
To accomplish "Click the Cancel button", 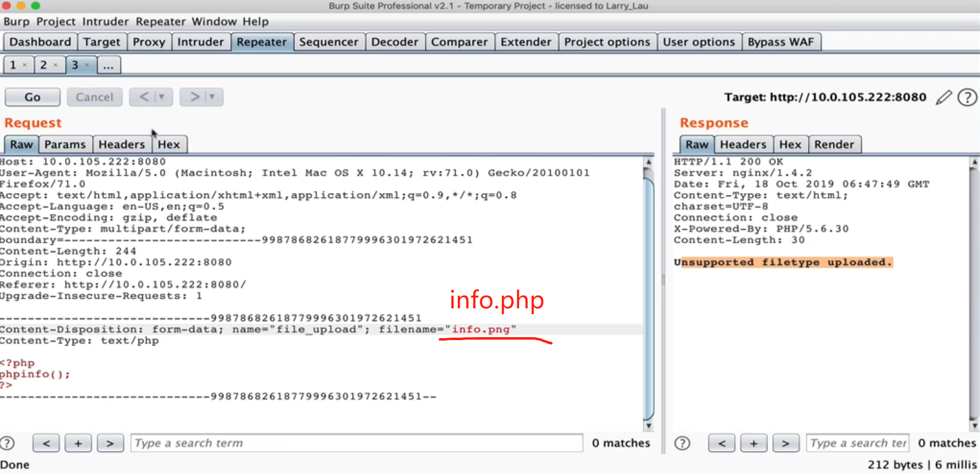I will pyautogui.click(x=94, y=97).
